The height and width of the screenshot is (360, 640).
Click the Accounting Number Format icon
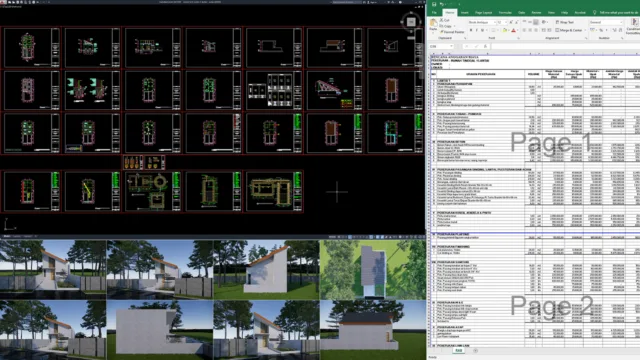pos(592,30)
